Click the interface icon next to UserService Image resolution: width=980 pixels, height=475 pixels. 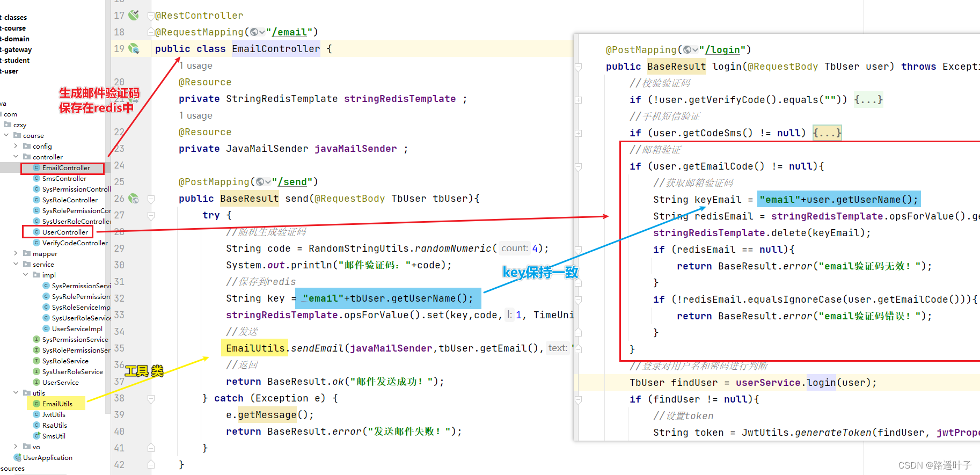[36, 383]
